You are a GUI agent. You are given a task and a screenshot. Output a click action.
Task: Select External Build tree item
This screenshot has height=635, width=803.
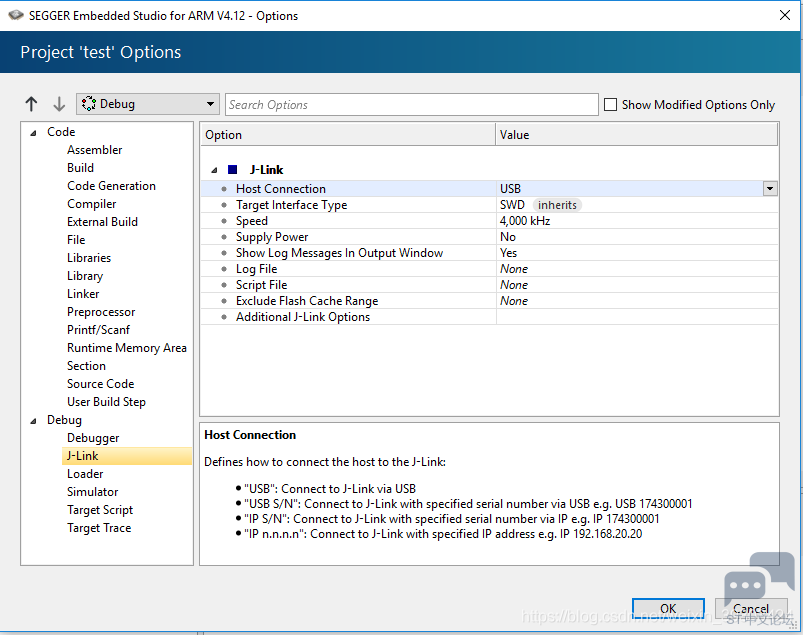click(x=102, y=222)
